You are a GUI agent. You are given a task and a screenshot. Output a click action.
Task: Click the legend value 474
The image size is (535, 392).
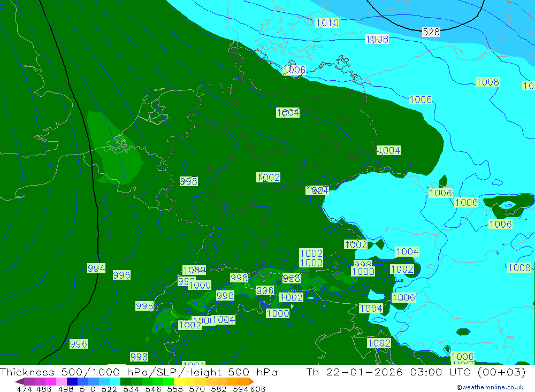(x=24, y=389)
